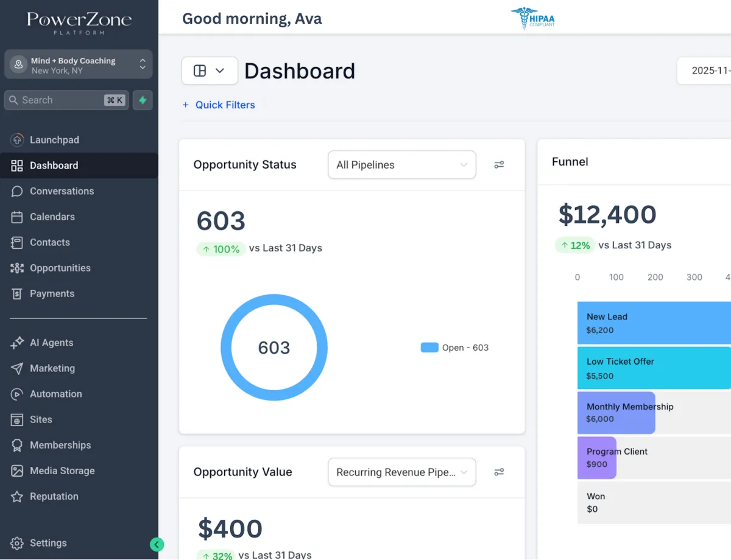
Task: Click the HIPAA Compliant logo
Action: [533, 18]
